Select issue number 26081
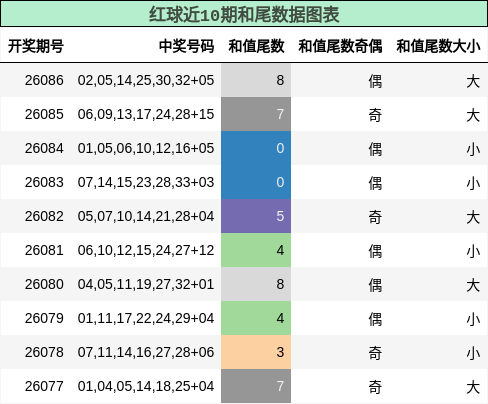The width and height of the screenshot is (488, 404). click(x=44, y=250)
